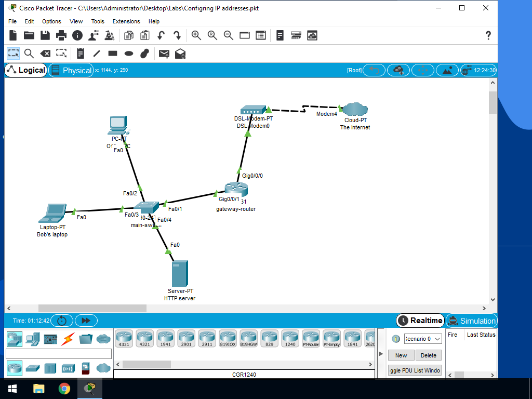
Task: Open the Help menu
Action: 154,21
